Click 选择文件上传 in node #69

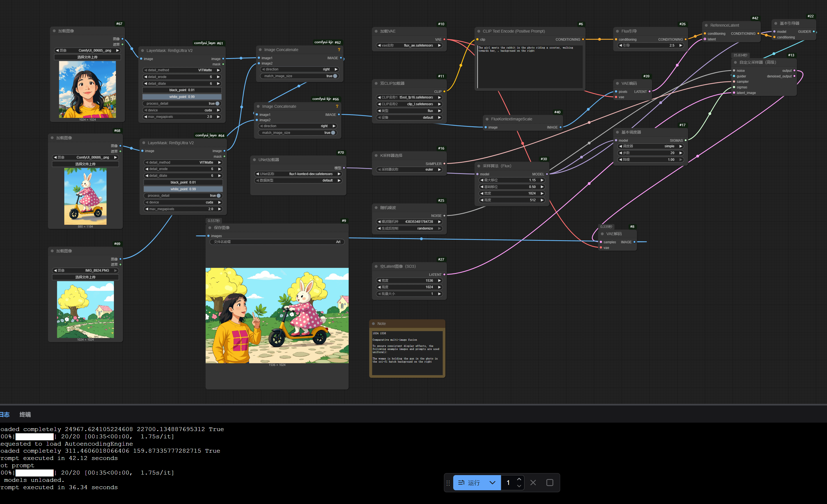coord(85,277)
